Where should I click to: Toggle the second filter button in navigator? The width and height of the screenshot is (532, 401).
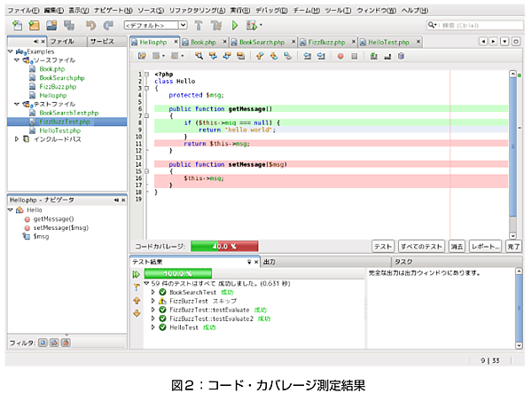[54, 342]
